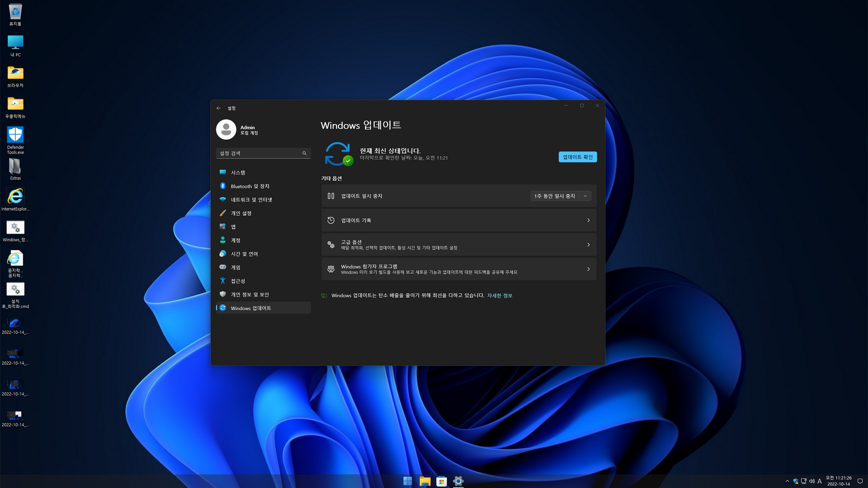Click the update sync status icon
868x488 pixels.
tap(338, 154)
